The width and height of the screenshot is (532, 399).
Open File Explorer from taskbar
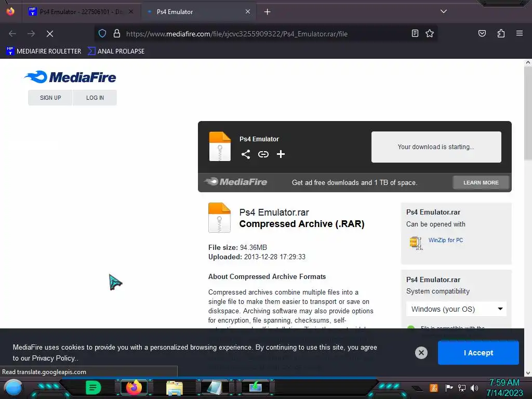175,388
